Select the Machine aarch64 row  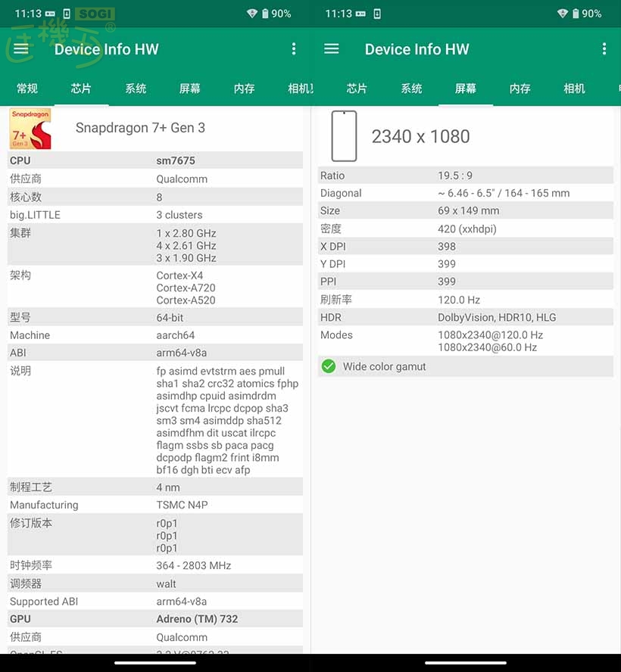click(155, 335)
